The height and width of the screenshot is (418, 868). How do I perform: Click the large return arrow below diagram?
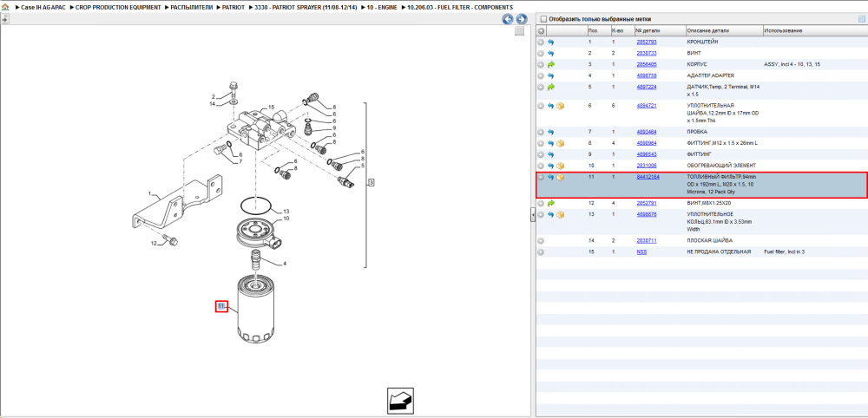tap(400, 401)
